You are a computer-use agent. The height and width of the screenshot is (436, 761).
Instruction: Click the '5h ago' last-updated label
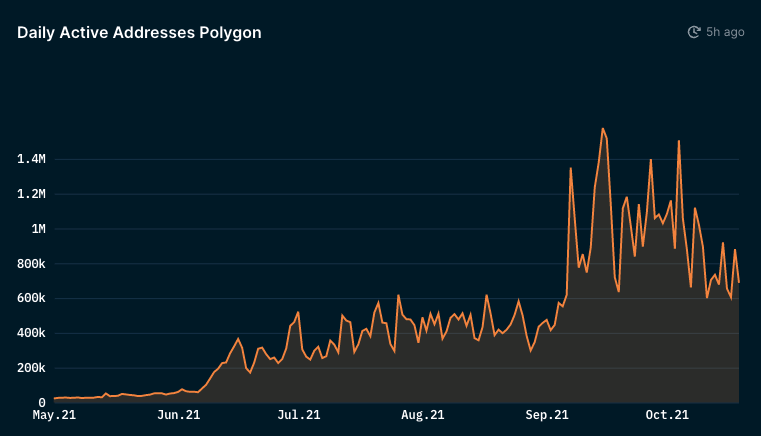(725, 32)
